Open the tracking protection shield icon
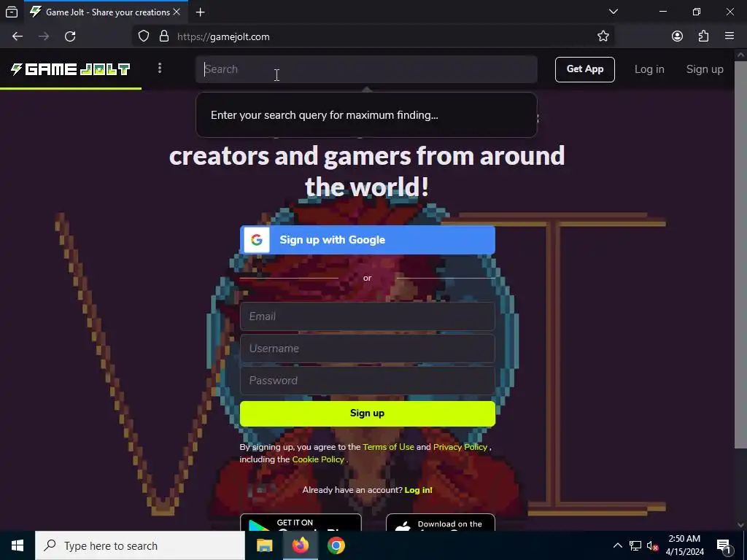 coord(144,36)
